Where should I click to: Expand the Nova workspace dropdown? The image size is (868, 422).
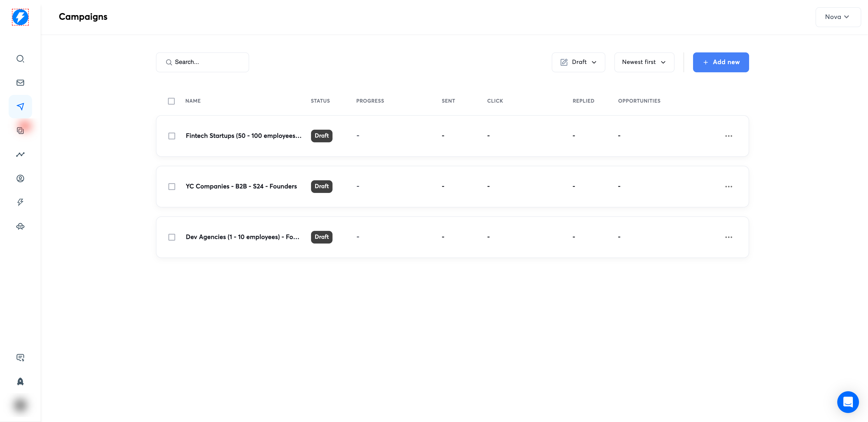click(x=837, y=17)
